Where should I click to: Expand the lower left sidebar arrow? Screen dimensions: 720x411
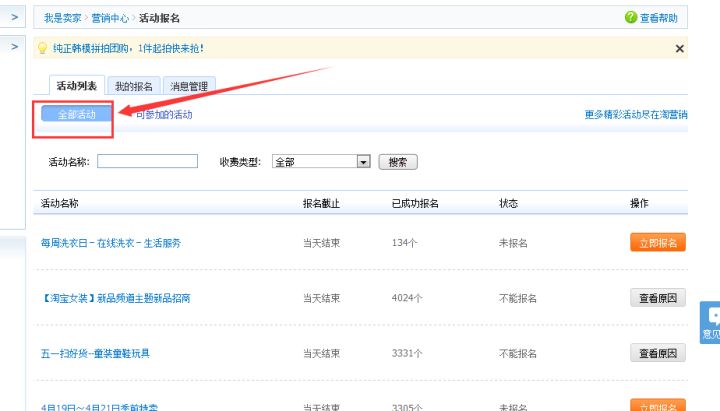click(14, 46)
